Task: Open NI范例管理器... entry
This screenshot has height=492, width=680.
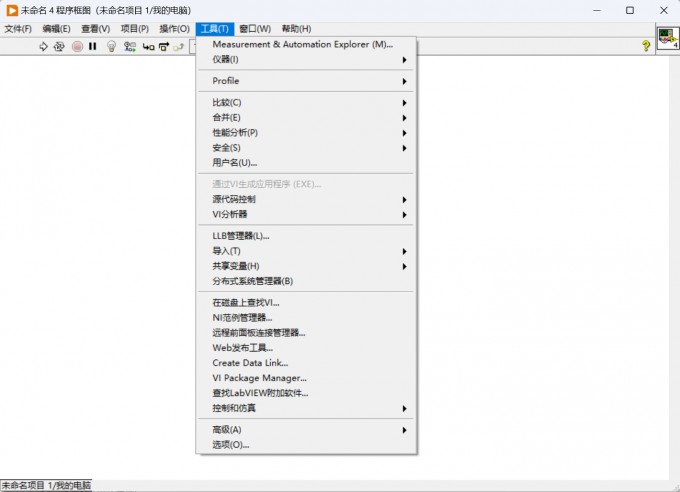Action: (x=306, y=318)
